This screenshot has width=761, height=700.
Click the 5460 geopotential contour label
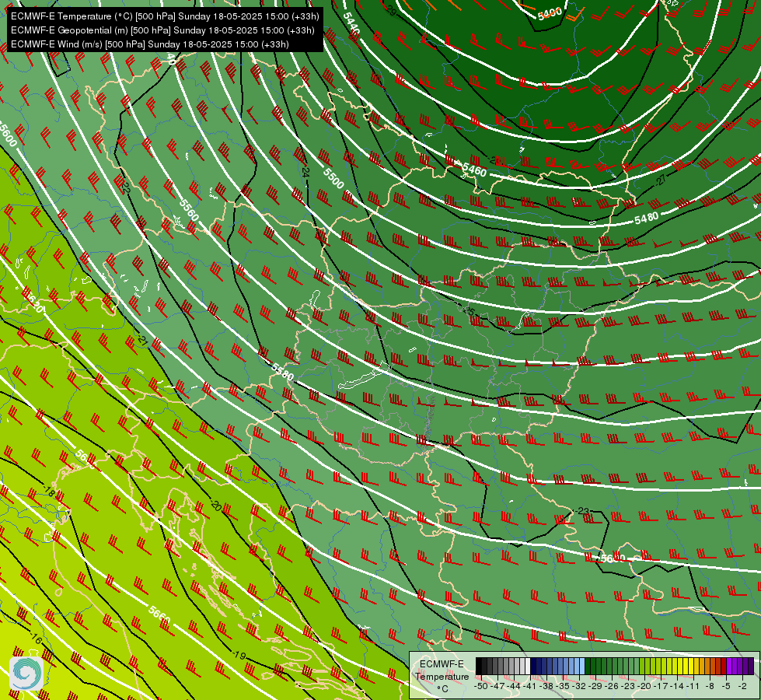474,170
